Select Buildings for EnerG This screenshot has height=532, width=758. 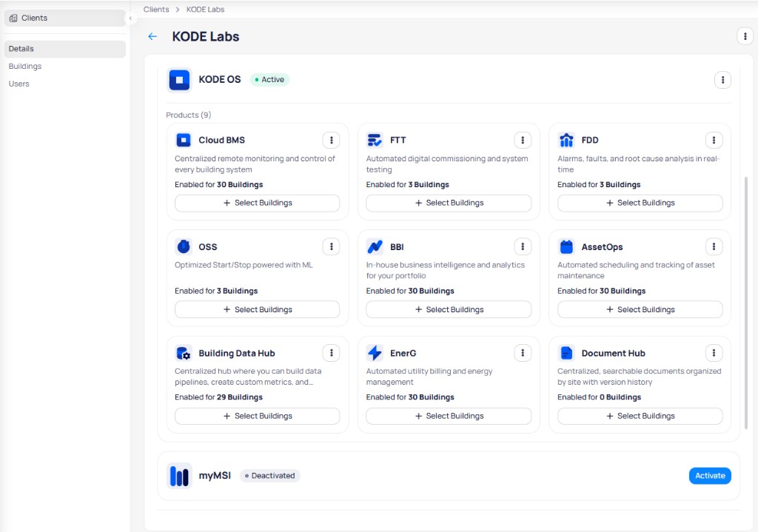[449, 416]
